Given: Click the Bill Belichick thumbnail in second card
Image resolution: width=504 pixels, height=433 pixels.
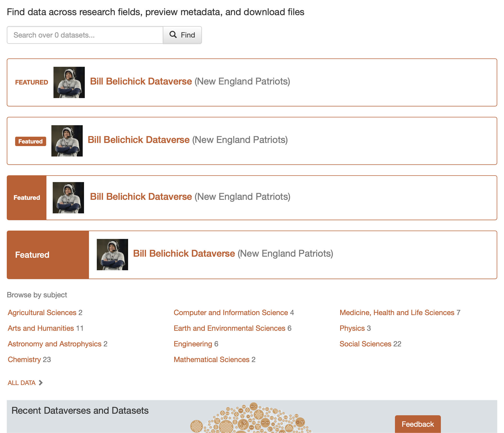Looking at the screenshot, I should tap(67, 141).
